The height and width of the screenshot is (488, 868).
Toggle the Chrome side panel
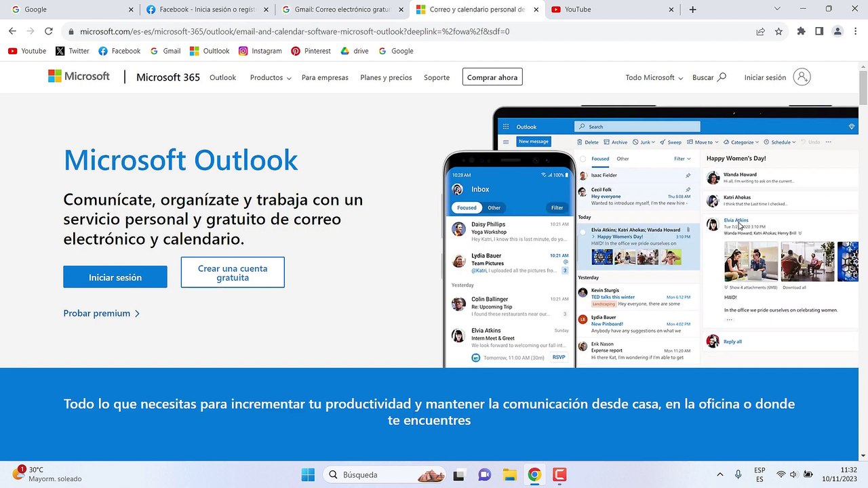[819, 31]
